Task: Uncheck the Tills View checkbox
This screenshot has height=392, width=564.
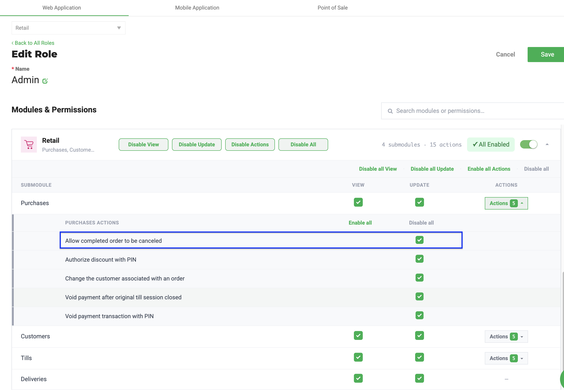Action: click(358, 357)
